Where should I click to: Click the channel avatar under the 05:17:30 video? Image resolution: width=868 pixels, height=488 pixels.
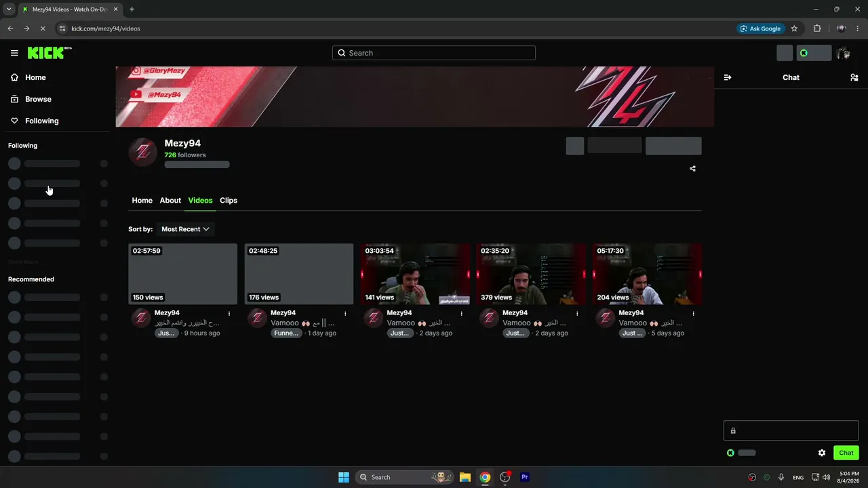[605, 318]
